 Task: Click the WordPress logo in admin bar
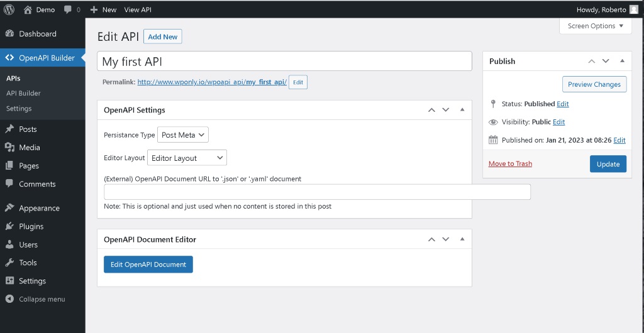click(9, 9)
